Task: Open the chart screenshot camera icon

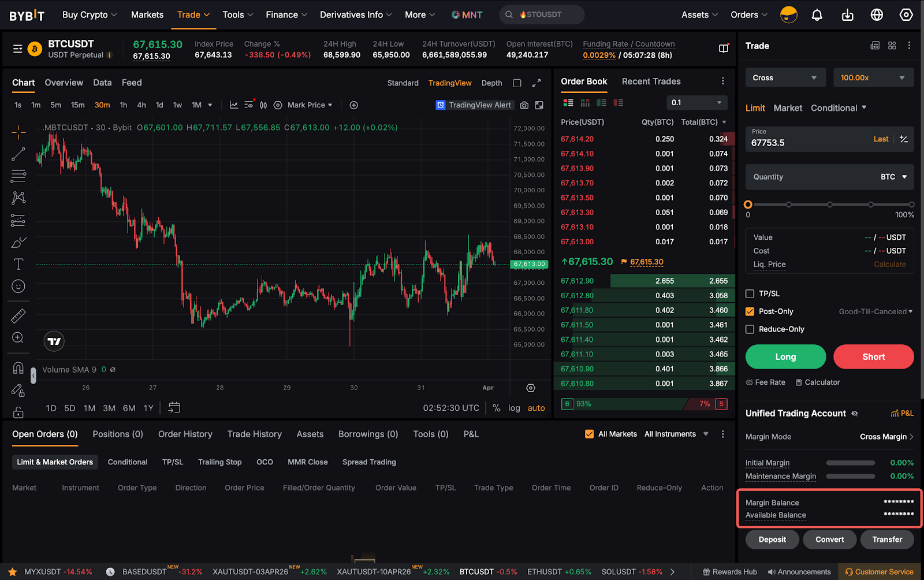Action: click(524, 105)
